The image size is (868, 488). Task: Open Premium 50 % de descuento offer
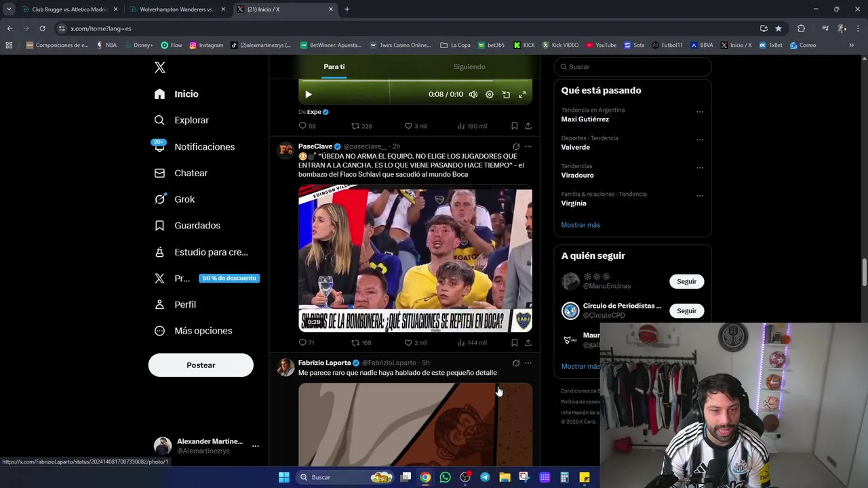[206, 278]
